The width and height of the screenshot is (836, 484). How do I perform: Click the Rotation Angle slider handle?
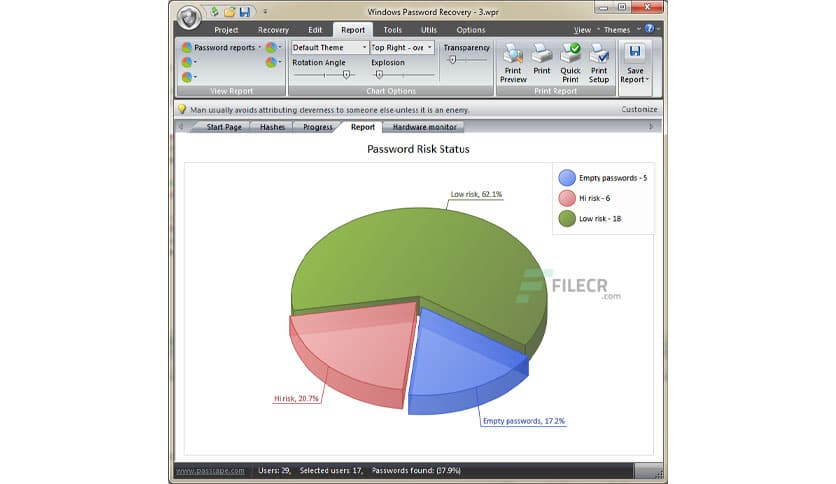coord(347,75)
